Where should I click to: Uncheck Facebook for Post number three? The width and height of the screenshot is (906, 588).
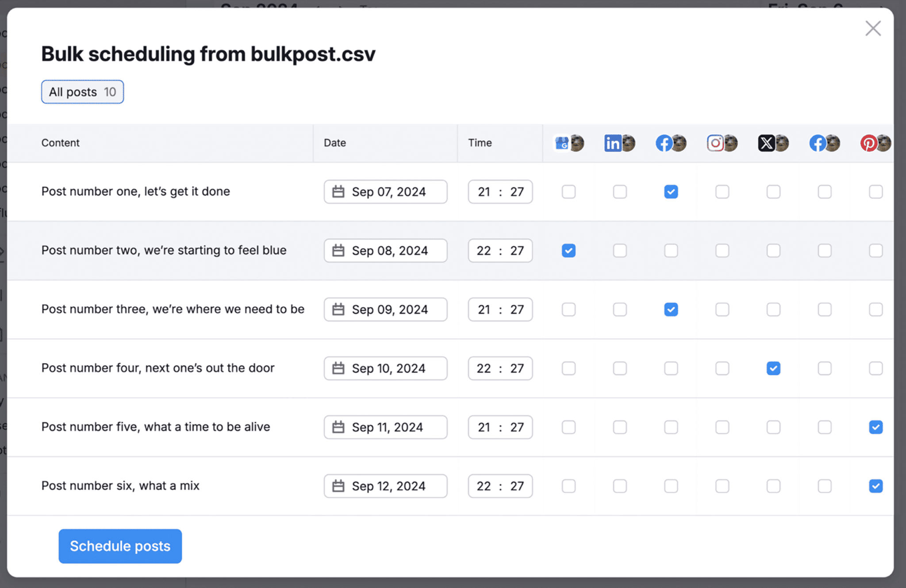pos(671,309)
